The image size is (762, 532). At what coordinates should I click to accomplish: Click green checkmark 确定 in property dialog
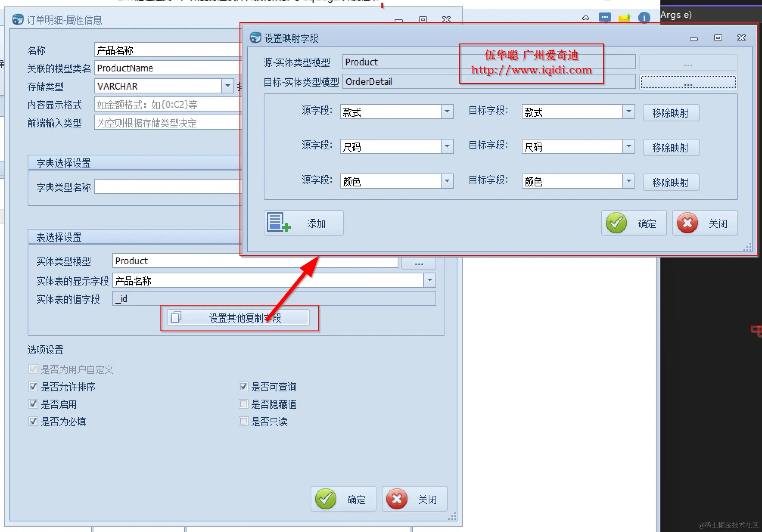[326, 499]
